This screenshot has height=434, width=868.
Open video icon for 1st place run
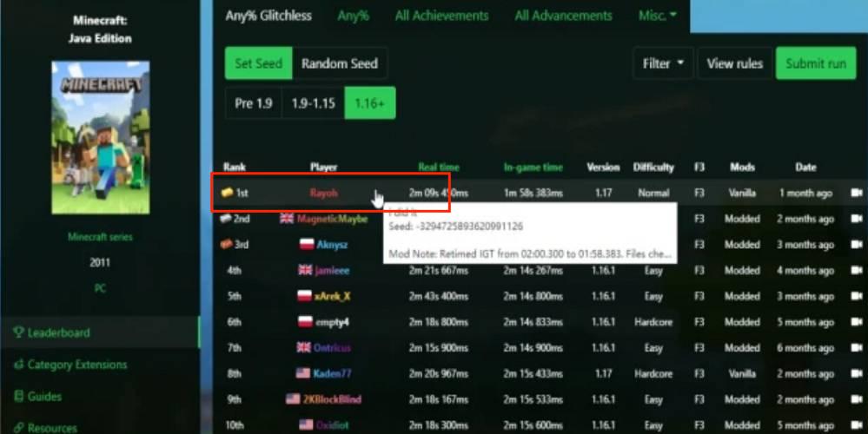pos(857,193)
